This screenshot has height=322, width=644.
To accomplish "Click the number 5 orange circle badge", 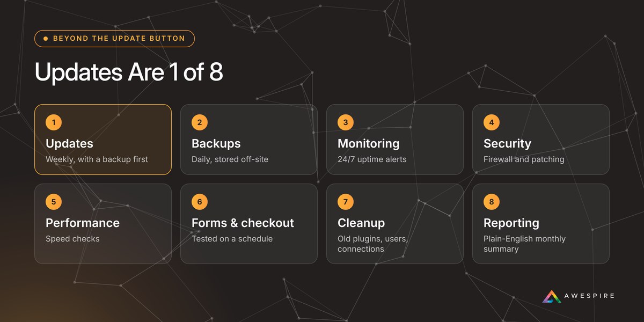I will [54, 202].
